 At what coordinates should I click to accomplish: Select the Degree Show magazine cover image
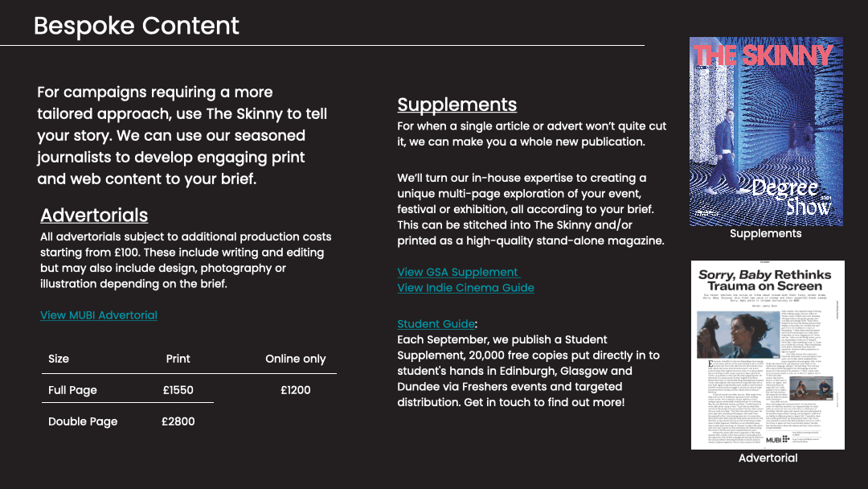coord(766,133)
